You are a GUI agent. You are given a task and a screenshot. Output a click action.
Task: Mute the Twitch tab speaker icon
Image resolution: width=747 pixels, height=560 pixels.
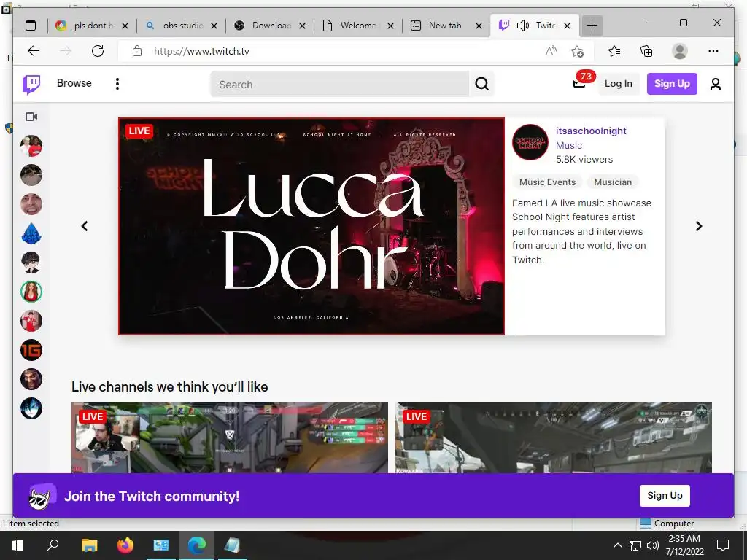522,26
